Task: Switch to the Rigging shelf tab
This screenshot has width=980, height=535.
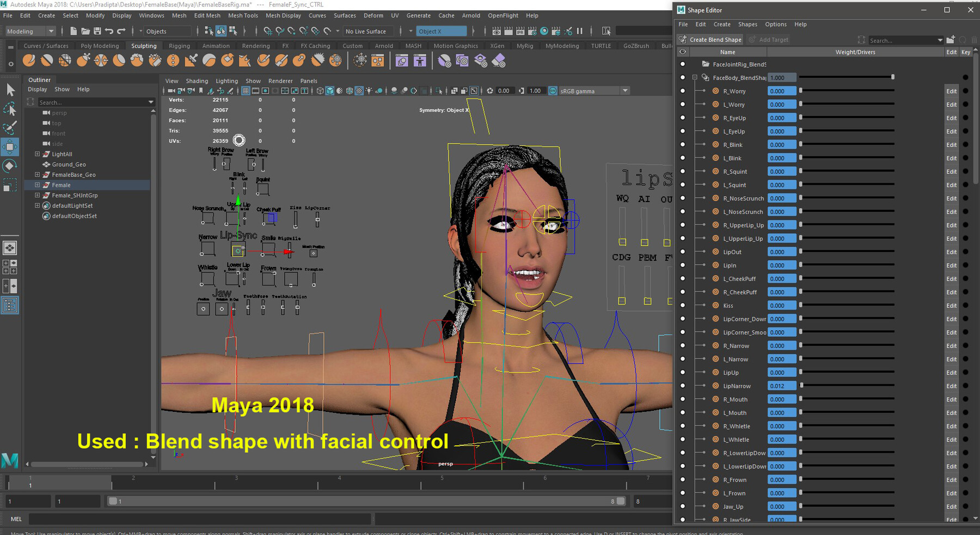Action: [x=179, y=46]
